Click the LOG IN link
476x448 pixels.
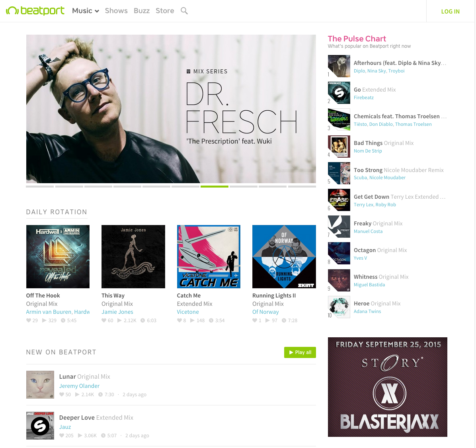(x=450, y=12)
